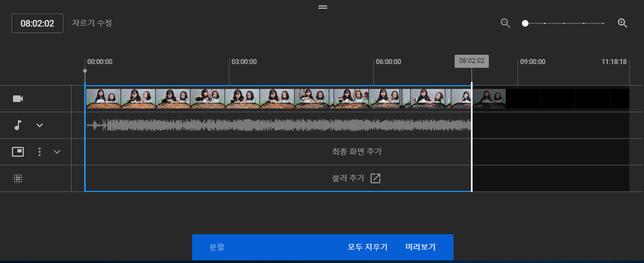Click the 자르기 수정 label
Viewport: 644px width, 263px height.
92,23
